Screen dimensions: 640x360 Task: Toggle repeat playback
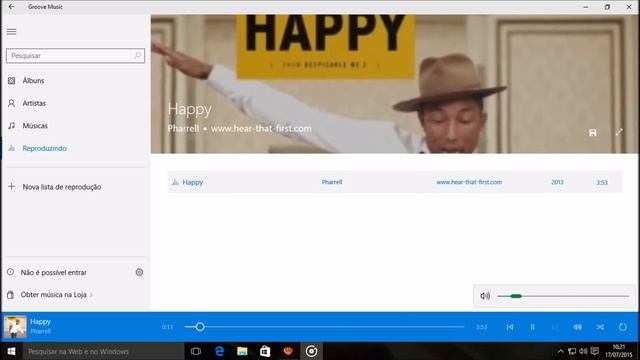tap(622, 327)
